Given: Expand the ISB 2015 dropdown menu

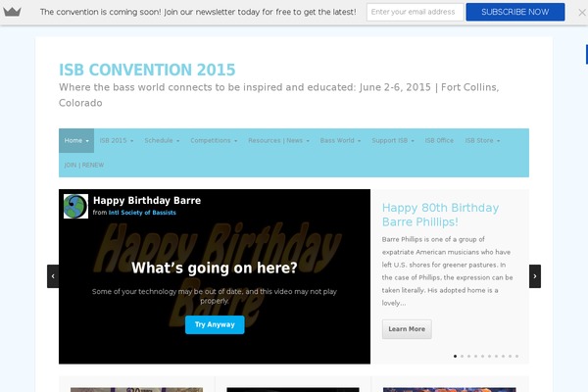Looking at the screenshot, I should [117, 141].
